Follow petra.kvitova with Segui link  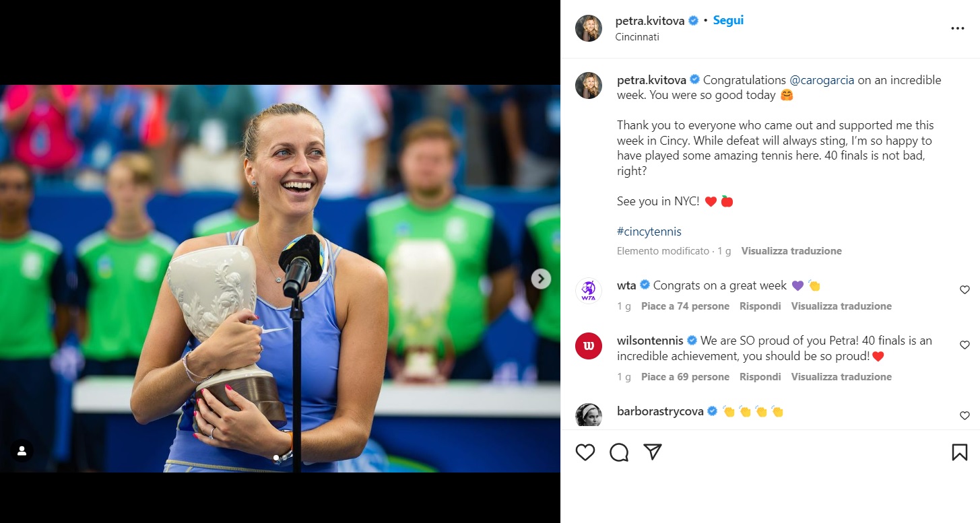click(728, 20)
